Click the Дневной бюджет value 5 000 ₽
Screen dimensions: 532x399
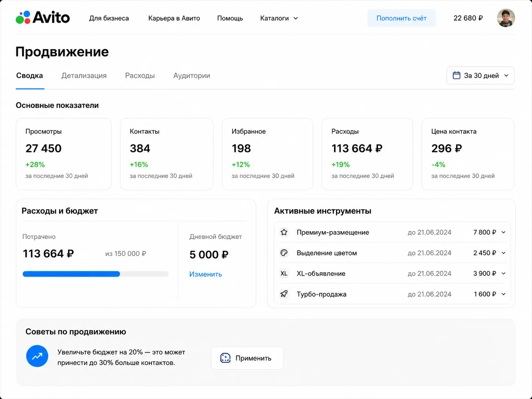click(209, 254)
